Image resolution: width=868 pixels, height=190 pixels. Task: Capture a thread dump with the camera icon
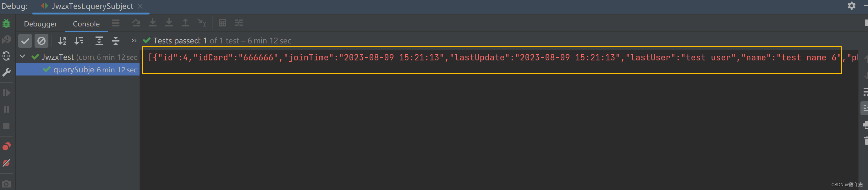[x=7, y=184]
